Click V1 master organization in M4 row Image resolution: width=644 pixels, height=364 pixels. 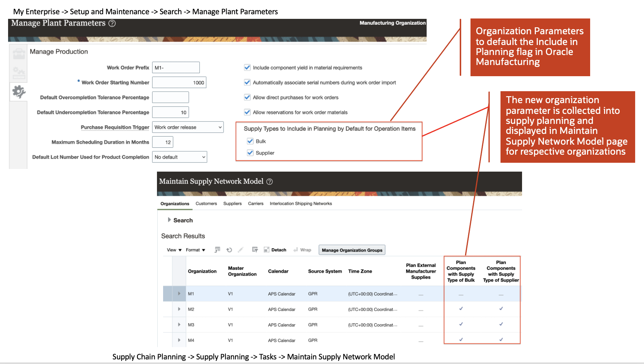pyautogui.click(x=230, y=340)
